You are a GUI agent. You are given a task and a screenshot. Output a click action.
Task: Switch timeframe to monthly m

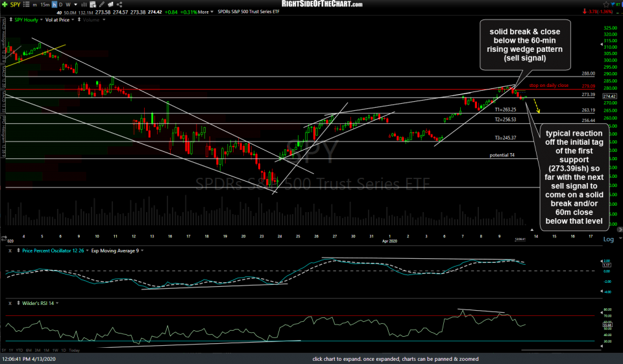point(34,5)
